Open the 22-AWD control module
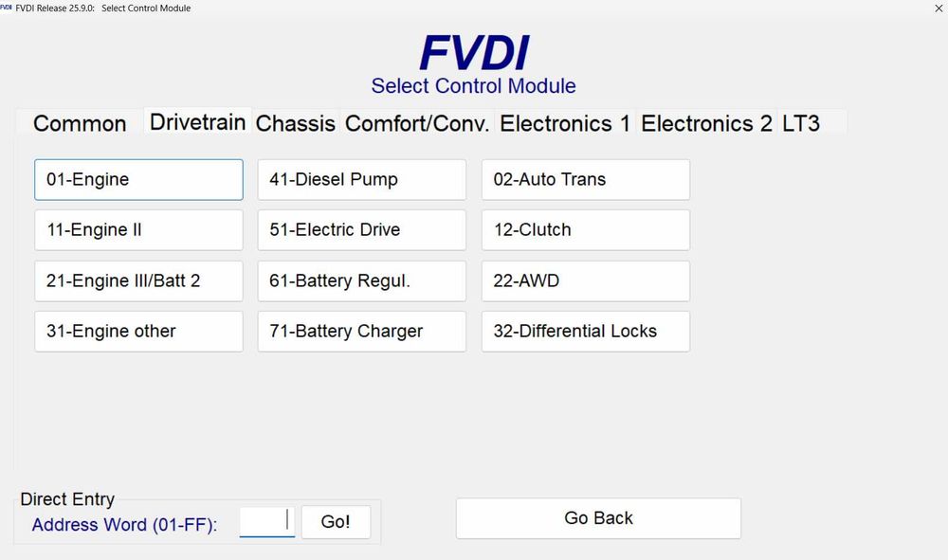 tap(585, 281)
